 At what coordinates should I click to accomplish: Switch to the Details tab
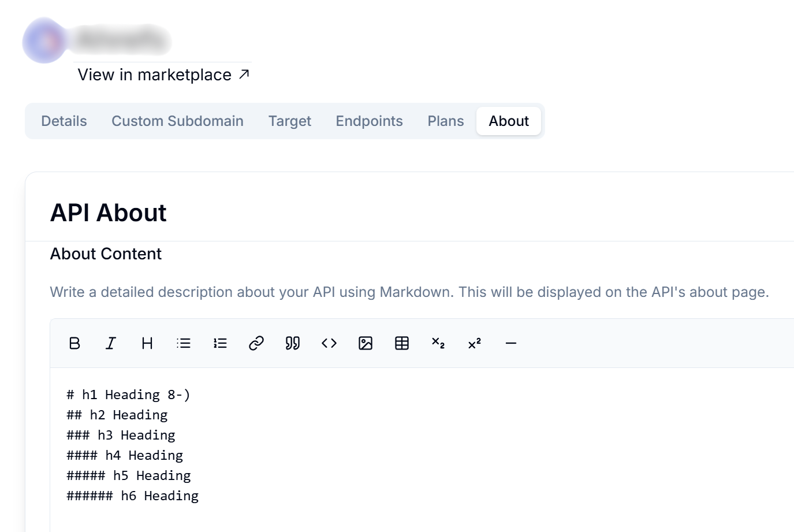tap(64, 121)
